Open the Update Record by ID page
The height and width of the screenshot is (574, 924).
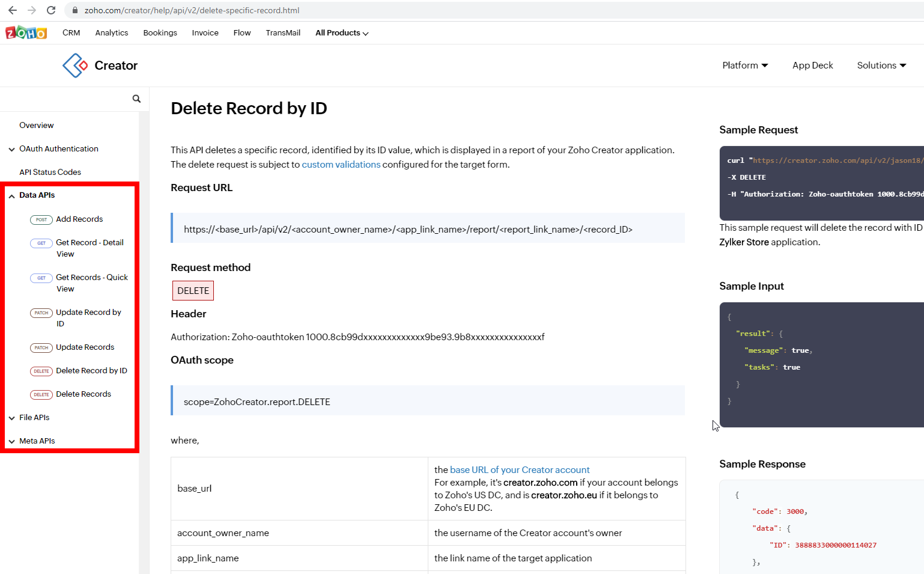(88, 318)
